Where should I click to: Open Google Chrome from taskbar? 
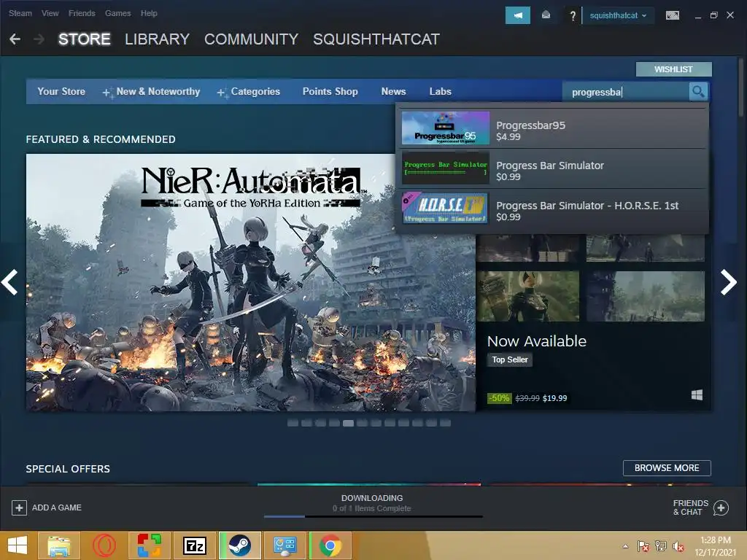click(330, 545)
